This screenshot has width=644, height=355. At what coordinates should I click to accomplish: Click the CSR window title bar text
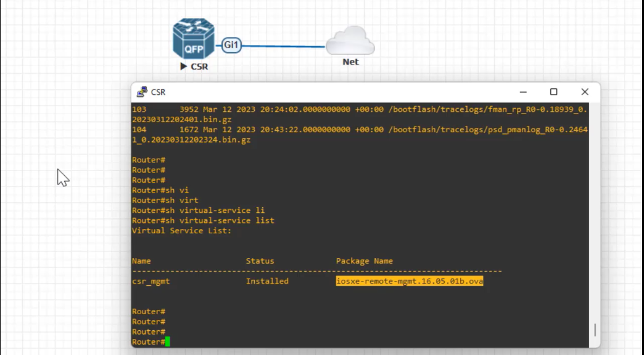(x=158, y=92)
